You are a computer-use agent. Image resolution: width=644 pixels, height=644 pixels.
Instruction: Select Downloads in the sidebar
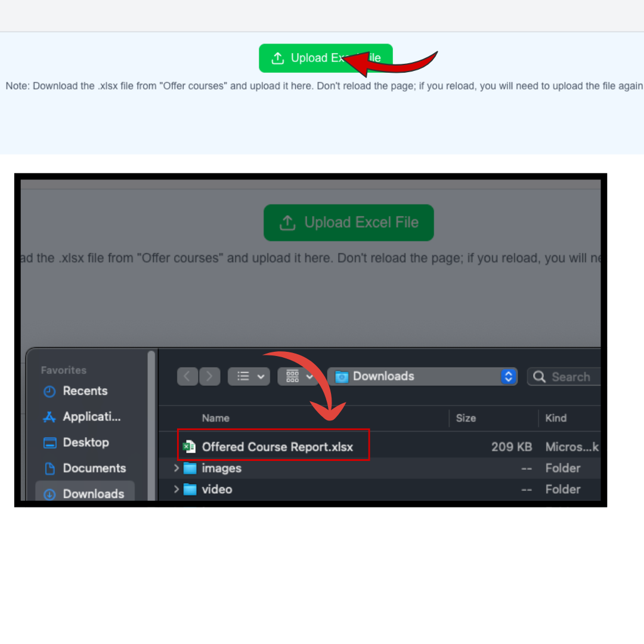pos(93,494)
